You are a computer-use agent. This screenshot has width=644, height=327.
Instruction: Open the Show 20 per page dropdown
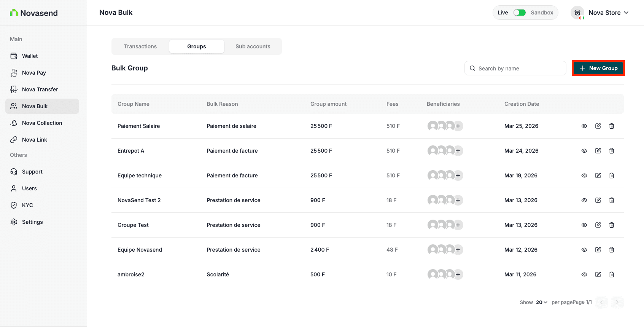541,302
